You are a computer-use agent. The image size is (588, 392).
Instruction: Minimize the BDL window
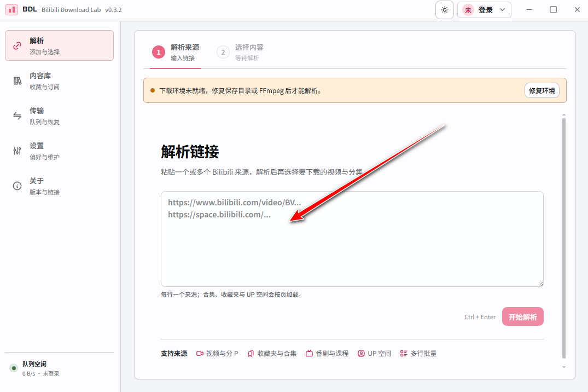529,10
